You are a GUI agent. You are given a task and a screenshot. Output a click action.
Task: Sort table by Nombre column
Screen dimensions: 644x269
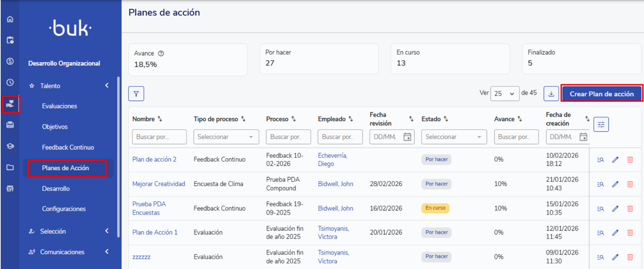coord(160,119)
